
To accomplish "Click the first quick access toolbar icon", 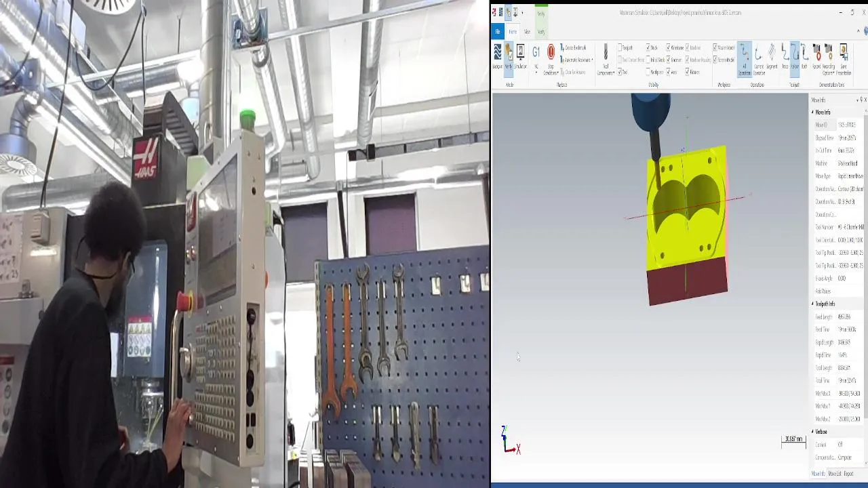I will (x=494, y=12).
